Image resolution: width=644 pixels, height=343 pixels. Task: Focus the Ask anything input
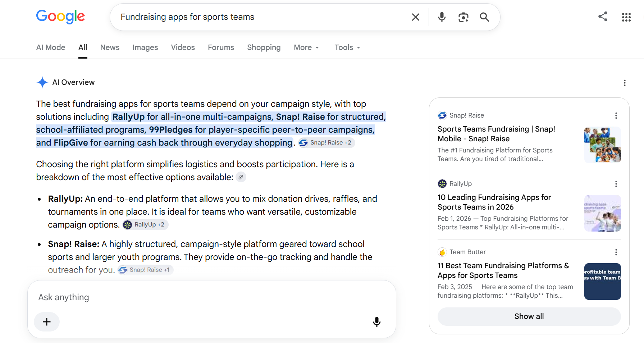(x=211, y=297)
